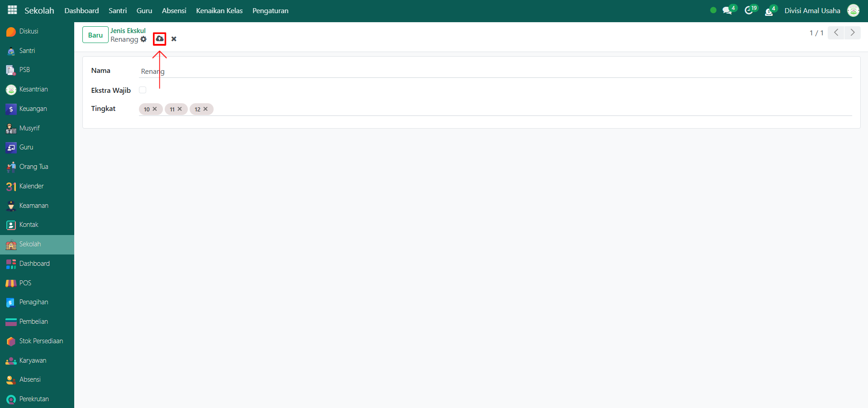This screenshot has height=408, width=868.
Task: Open the Kenaikan Kelas menu
Action: (x=219, y=10)
